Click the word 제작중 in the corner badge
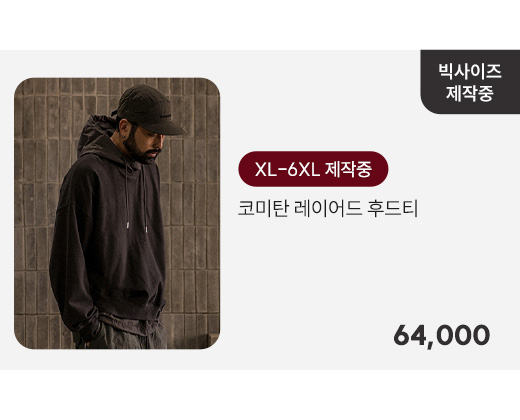520x420 pixels. (x=470, y=93)
